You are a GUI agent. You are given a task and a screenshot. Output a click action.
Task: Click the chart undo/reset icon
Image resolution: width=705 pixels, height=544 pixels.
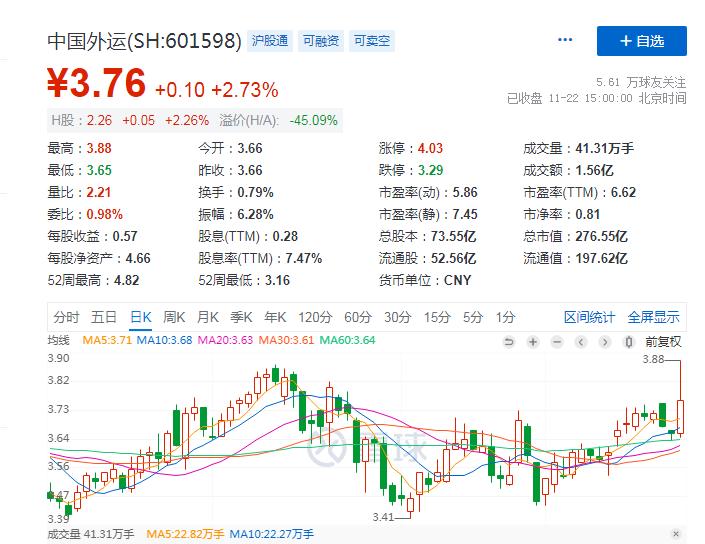point(509,342)
